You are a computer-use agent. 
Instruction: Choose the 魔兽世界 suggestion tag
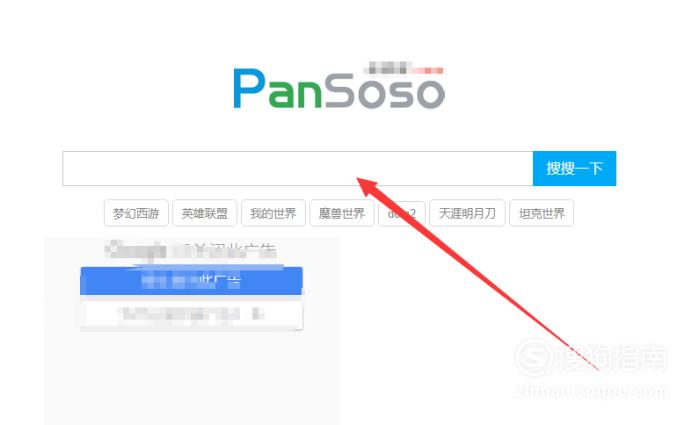coord(342,213)
